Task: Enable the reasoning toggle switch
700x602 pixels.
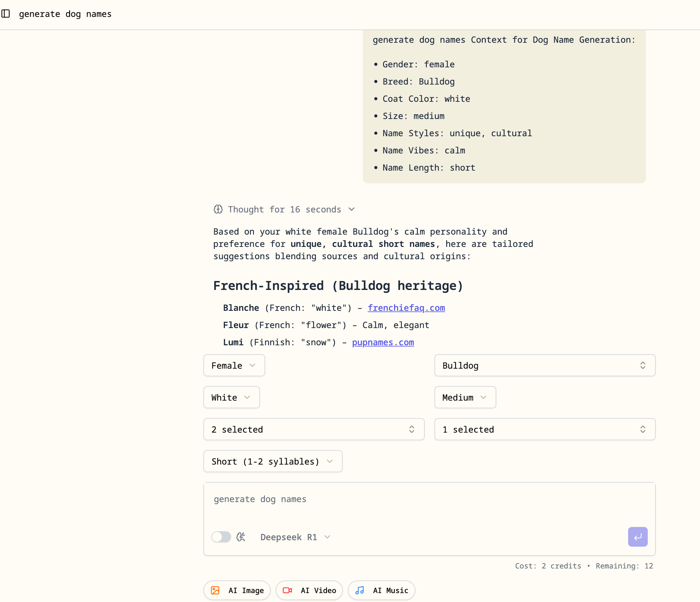Action: point(221,537)
